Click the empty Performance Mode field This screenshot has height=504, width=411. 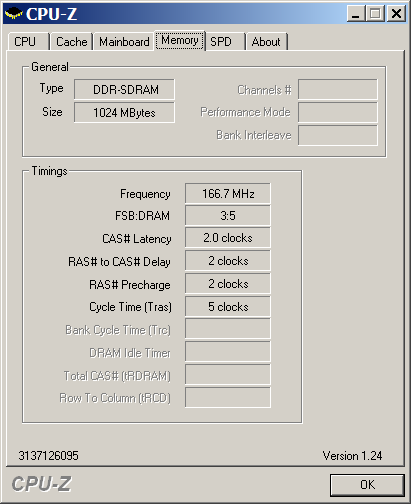point(338,112)
